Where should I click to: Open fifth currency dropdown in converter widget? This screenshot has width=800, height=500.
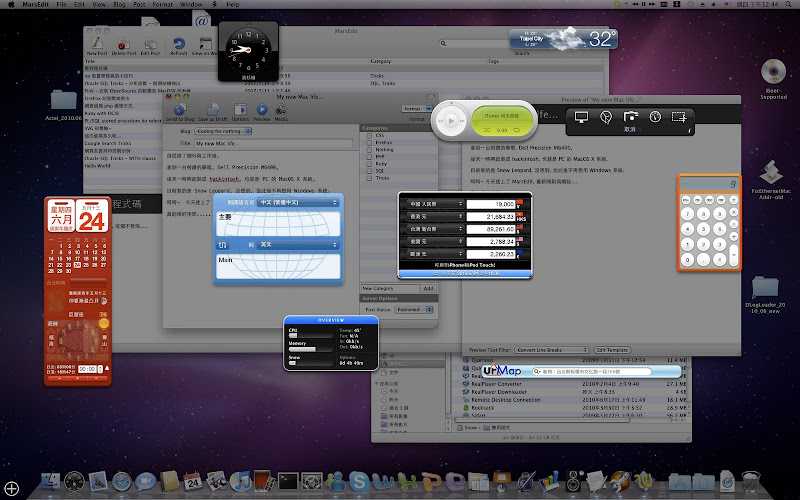pyautogui.click(x=435, y=254)
